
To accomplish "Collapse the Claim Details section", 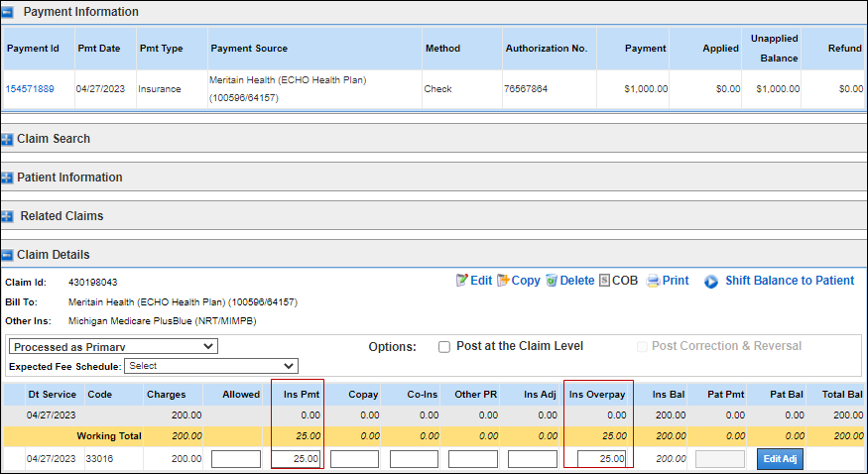I will (x=8, y=255).
